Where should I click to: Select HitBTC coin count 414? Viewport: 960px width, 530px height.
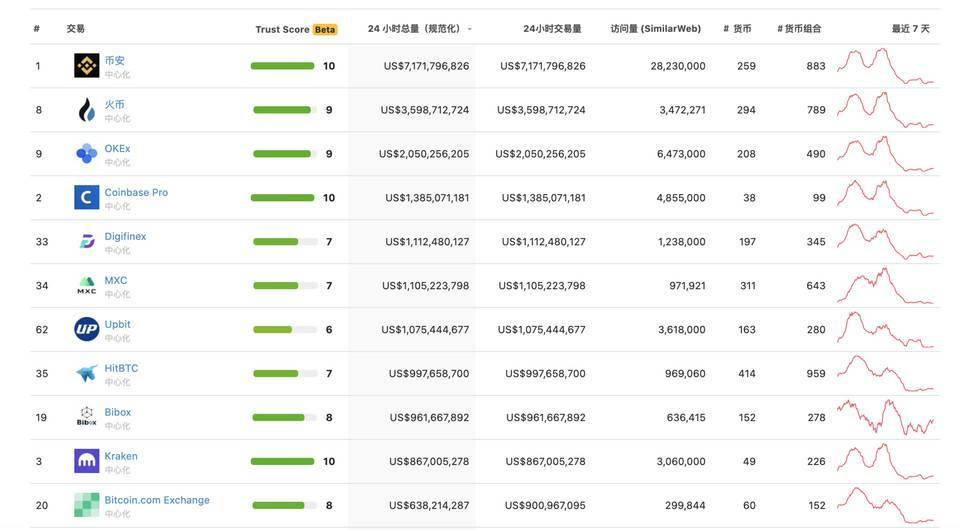[x=746, y=373]
